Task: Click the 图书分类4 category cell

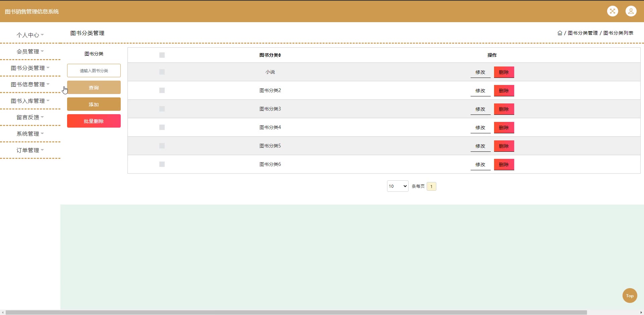Action: 270,127
